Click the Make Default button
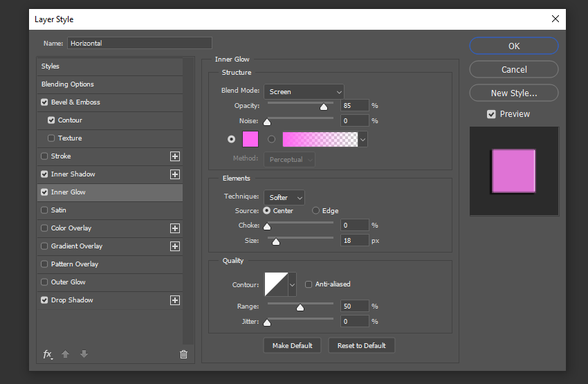Image resolution: width=588 pixels, height=384 pixels. click(292, 345)
